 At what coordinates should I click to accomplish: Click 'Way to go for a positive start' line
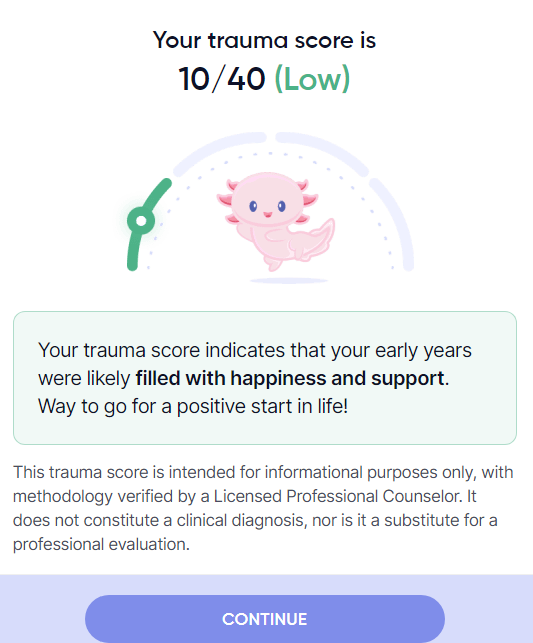pyautogui.click(x=193, y=406)
